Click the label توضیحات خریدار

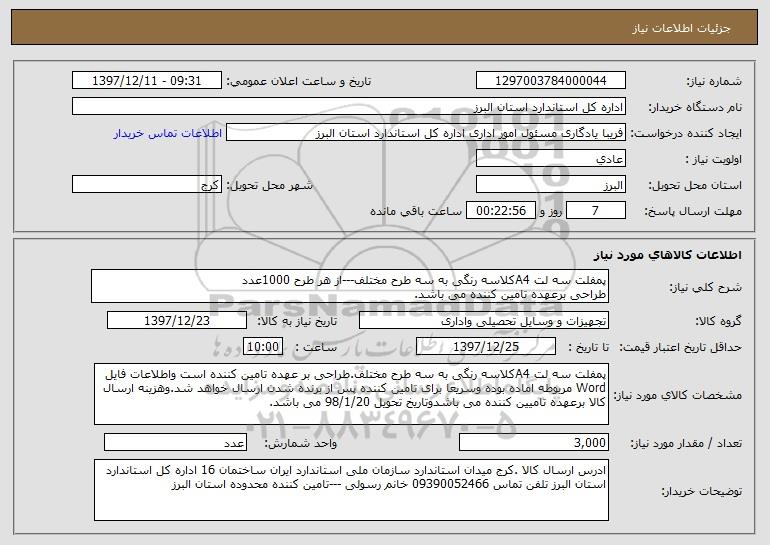tap(701, 491)
